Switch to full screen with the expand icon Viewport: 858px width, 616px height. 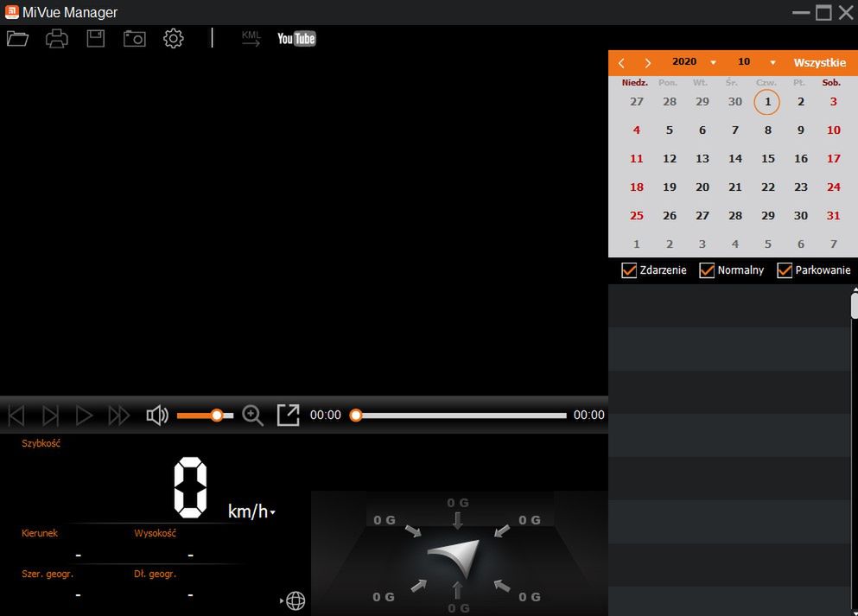click(x=289, y=416)
